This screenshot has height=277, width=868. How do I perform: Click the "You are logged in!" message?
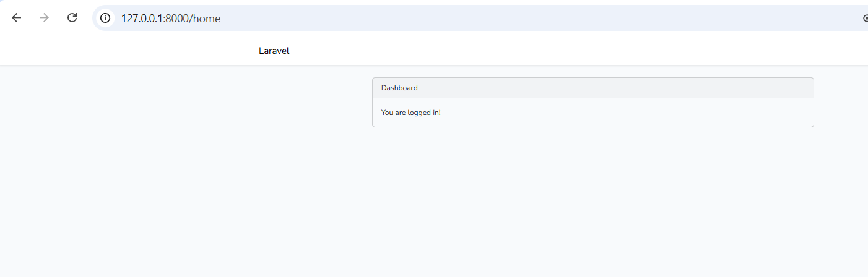click(x=411, y=113)
